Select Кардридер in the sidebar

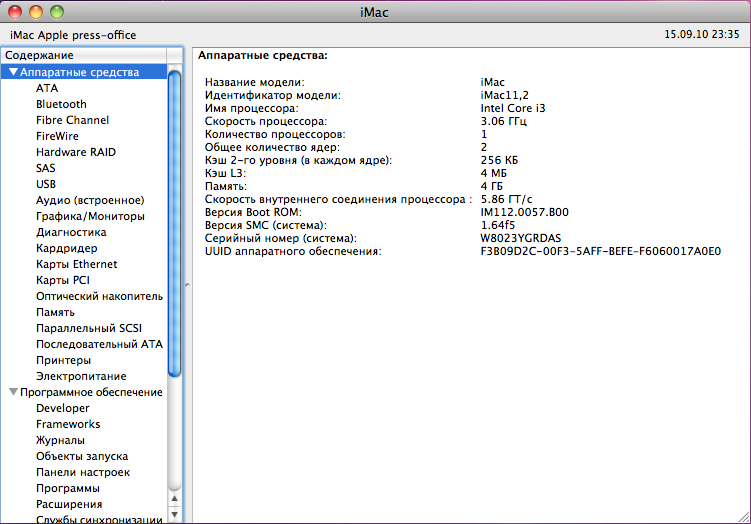[x=67, y=248]
